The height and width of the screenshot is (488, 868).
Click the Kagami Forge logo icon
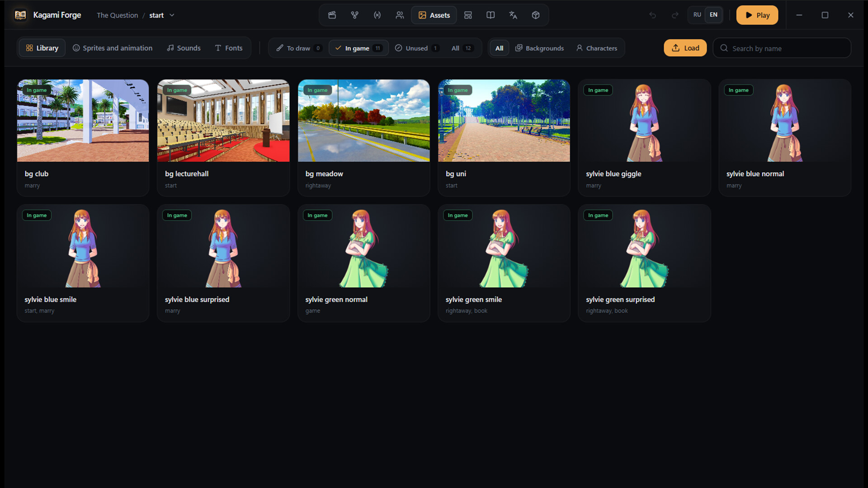[20, 15]
